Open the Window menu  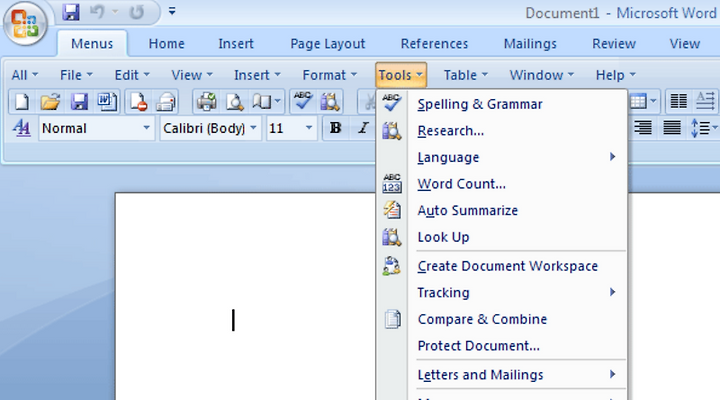542,75
